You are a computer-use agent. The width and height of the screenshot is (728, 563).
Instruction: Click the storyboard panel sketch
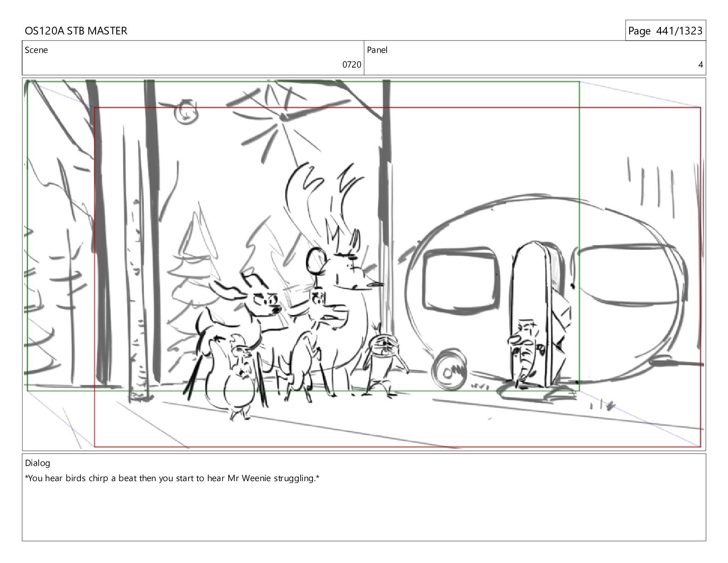pyautogui.click(x=364, y=264)
